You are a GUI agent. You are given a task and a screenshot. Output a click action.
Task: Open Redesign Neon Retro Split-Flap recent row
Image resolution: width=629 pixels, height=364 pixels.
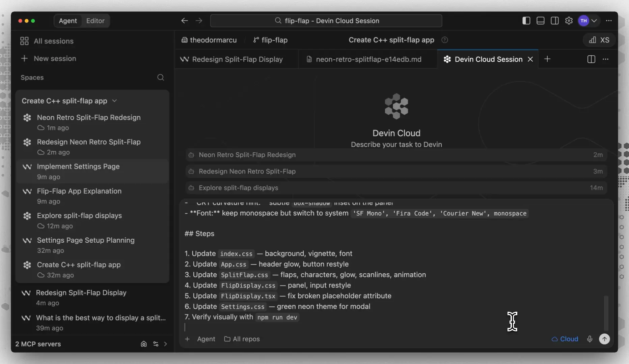coord(396,171)
